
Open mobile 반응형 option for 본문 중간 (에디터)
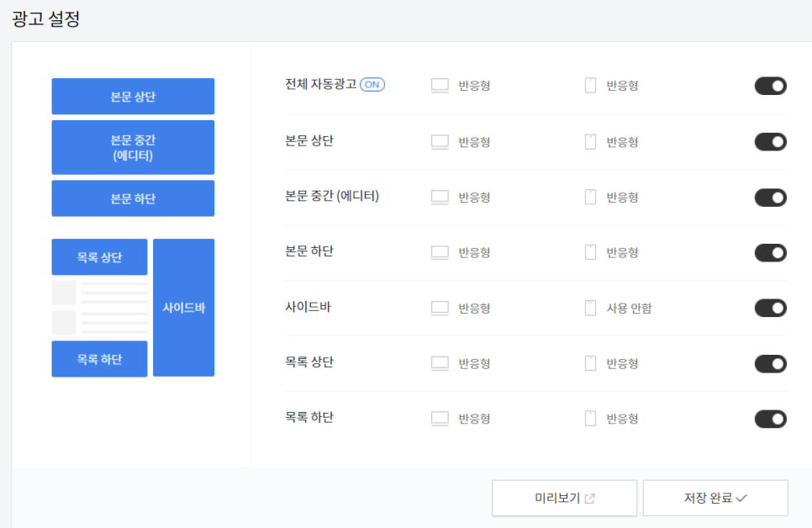(622, 198)
